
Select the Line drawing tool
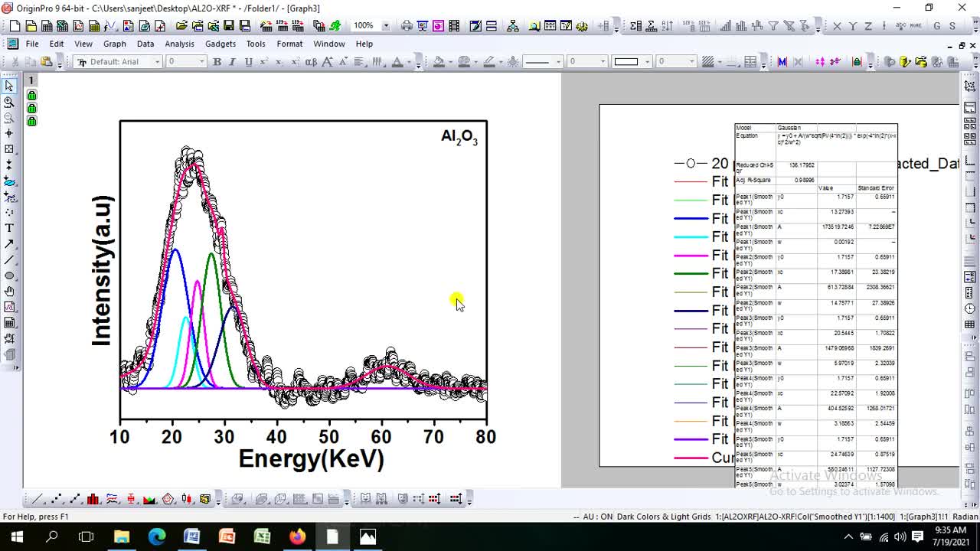[x=9, y=259]
